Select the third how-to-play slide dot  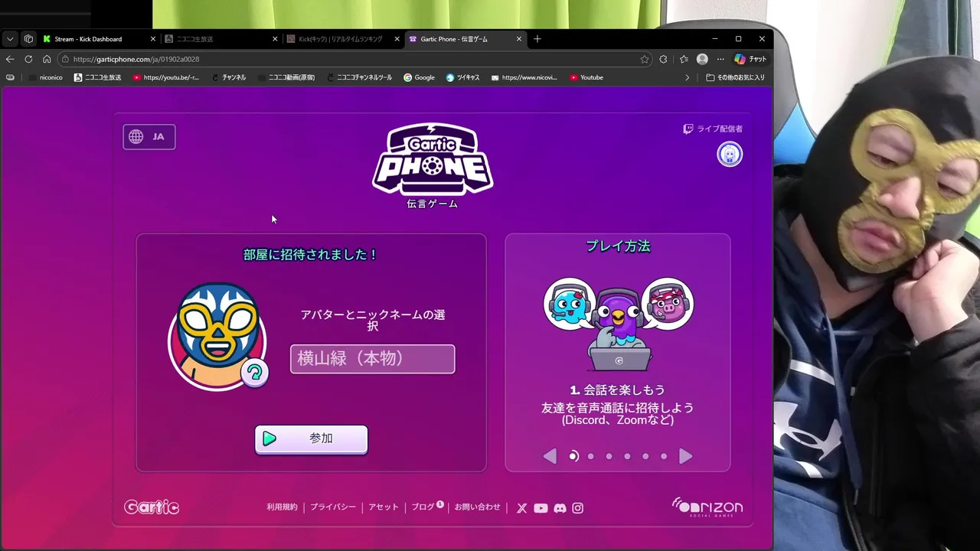(x=609, y=456)
